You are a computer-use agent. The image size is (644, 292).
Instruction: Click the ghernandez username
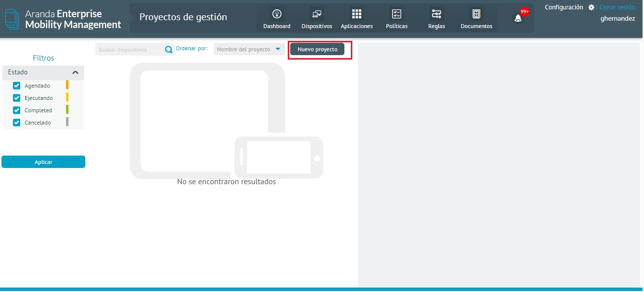(x=618, y=19)
